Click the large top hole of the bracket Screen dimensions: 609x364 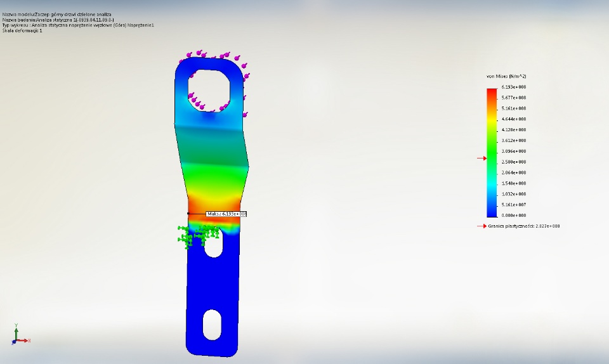pyautogui.click(x=209, y=90)
